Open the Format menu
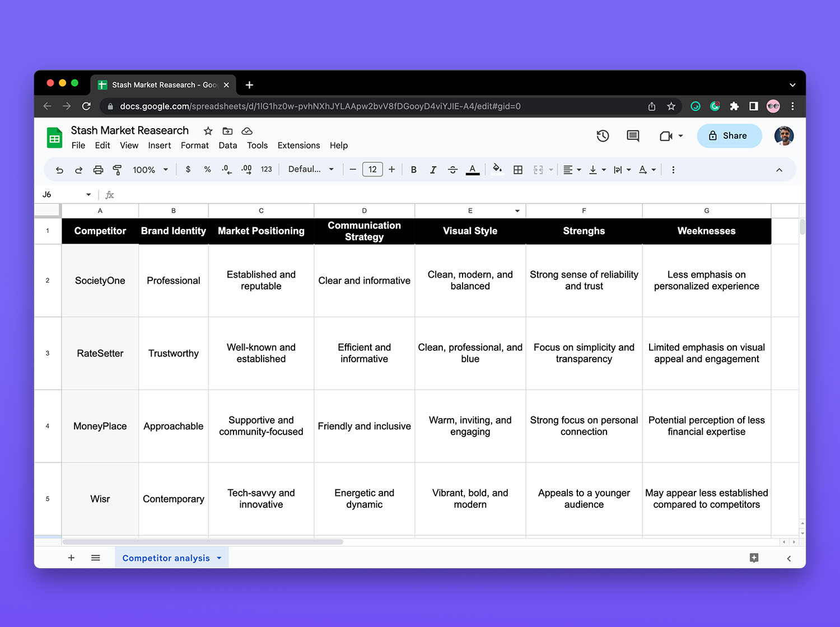 tap(195, 145)
